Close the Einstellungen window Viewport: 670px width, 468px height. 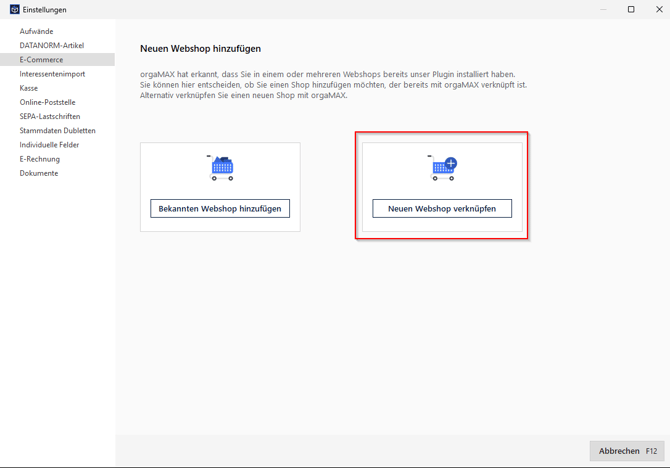658,10
